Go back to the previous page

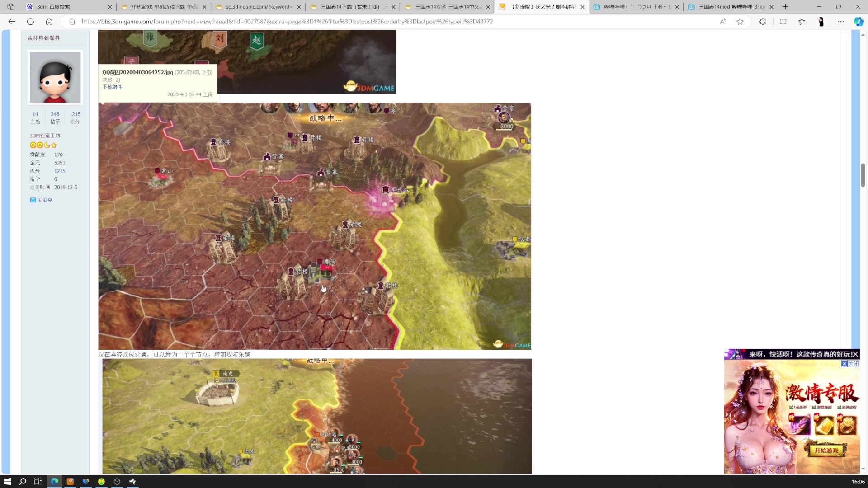[x=12, y=21]
